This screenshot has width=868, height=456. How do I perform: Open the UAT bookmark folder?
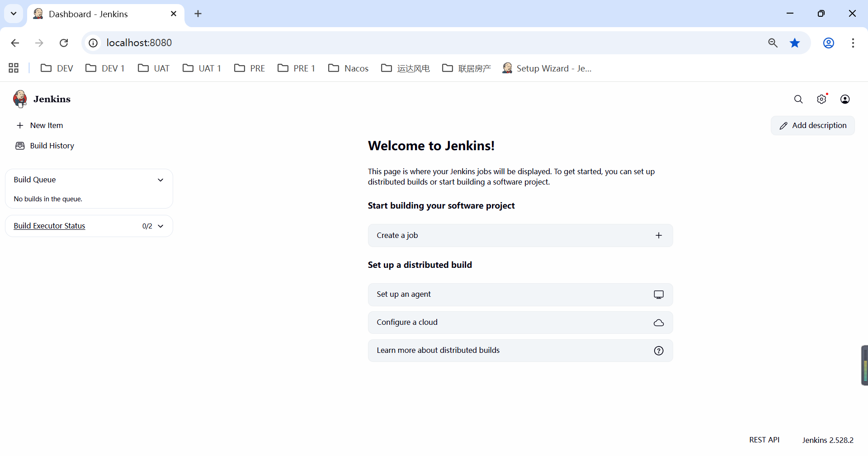(154, 68)
